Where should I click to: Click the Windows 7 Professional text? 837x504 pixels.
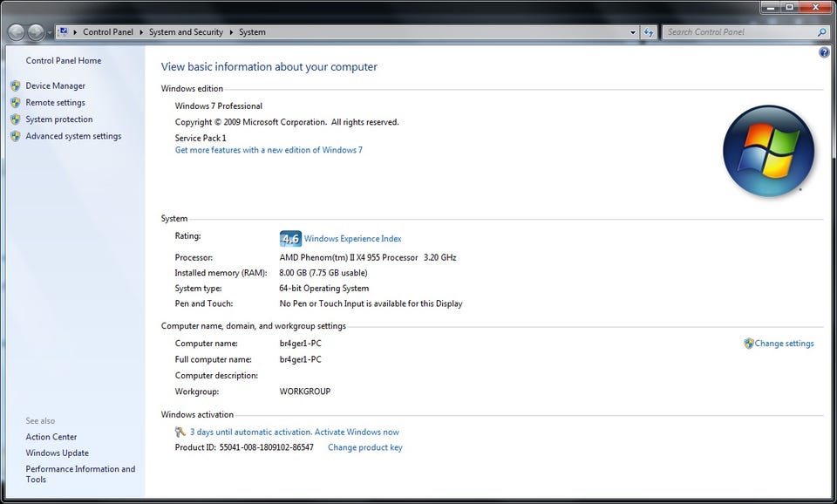click(x=219, y=106)
